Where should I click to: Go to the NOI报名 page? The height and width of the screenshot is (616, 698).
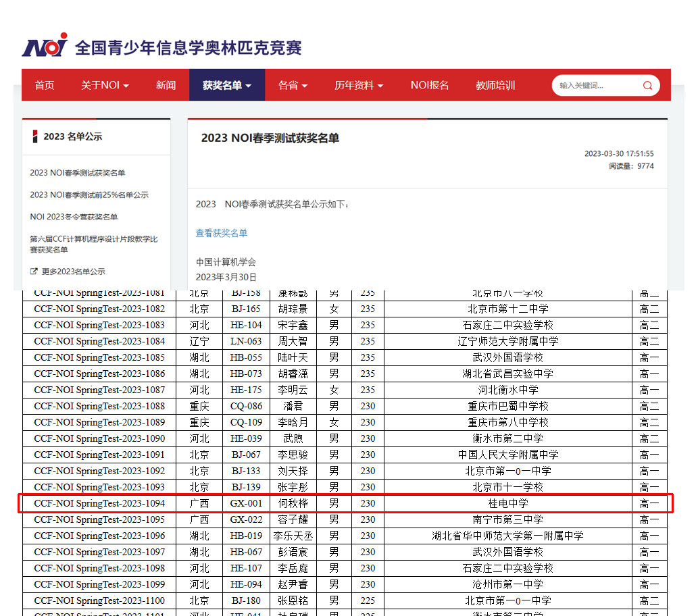point(429,85)
